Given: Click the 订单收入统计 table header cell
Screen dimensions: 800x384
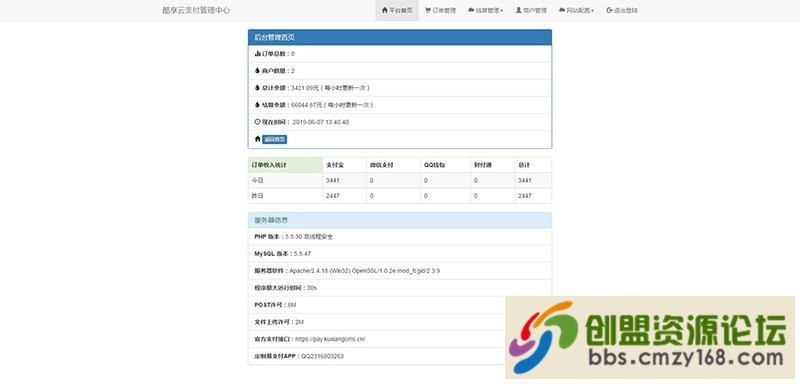Looking at the screenshot, I should click(x=285, y=165).
